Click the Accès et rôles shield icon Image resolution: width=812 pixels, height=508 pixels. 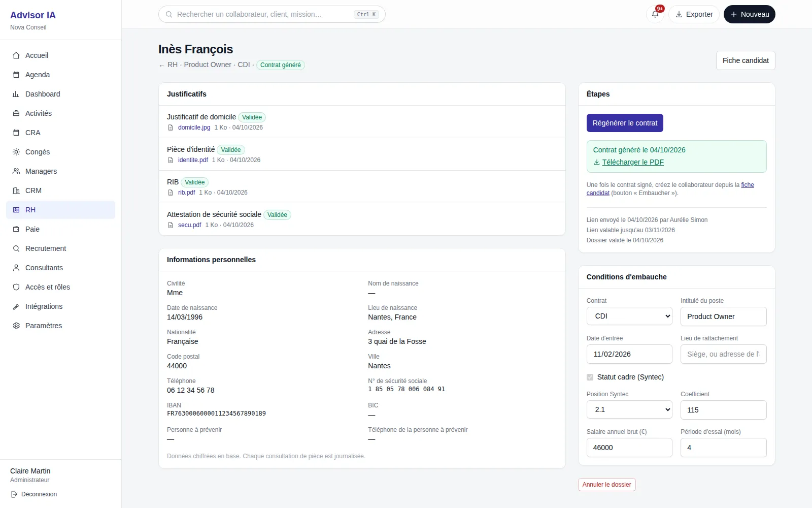pyautogui.click(x=16, y=287)
